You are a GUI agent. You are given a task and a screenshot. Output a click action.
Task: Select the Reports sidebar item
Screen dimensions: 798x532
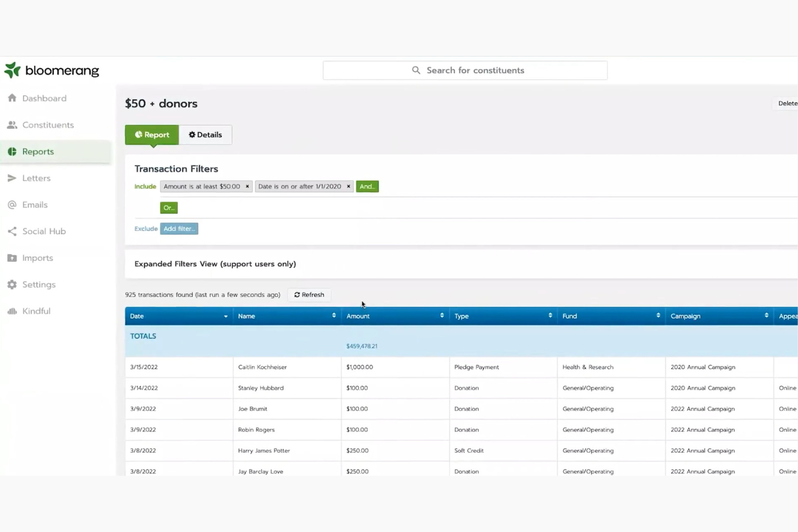[x=56, y=151]
